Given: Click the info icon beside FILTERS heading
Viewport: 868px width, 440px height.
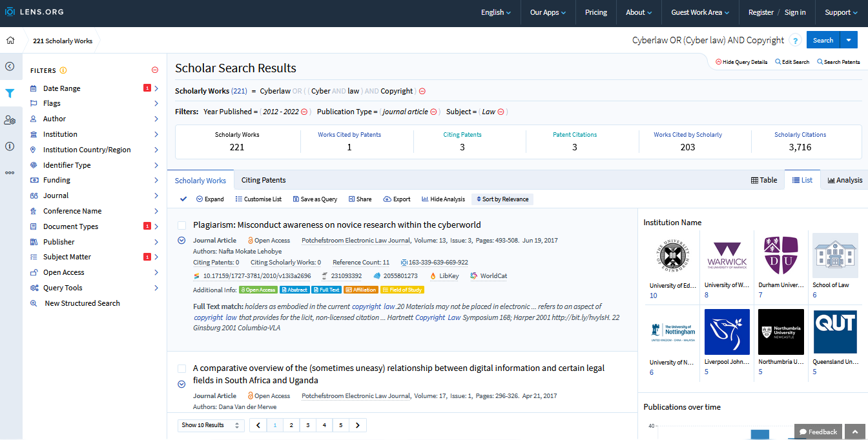Looking at the screenshot, I should [63, 70].
